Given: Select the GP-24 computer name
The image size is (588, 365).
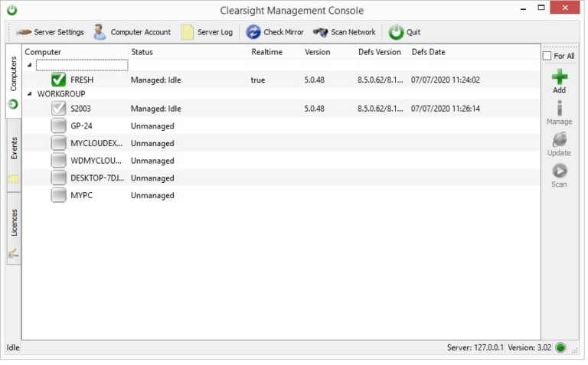Looking at the screenshot, I should click(x=81, y=126).
